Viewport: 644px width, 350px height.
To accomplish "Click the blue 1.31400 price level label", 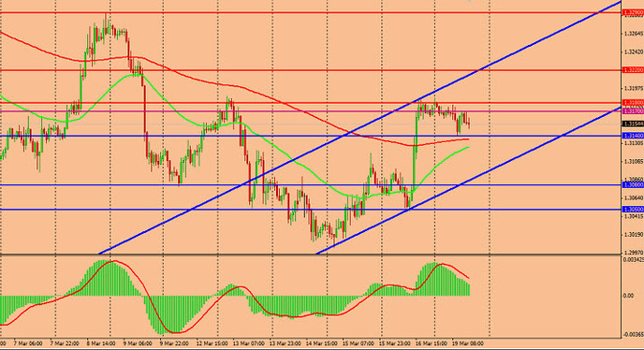I will 634,136.
